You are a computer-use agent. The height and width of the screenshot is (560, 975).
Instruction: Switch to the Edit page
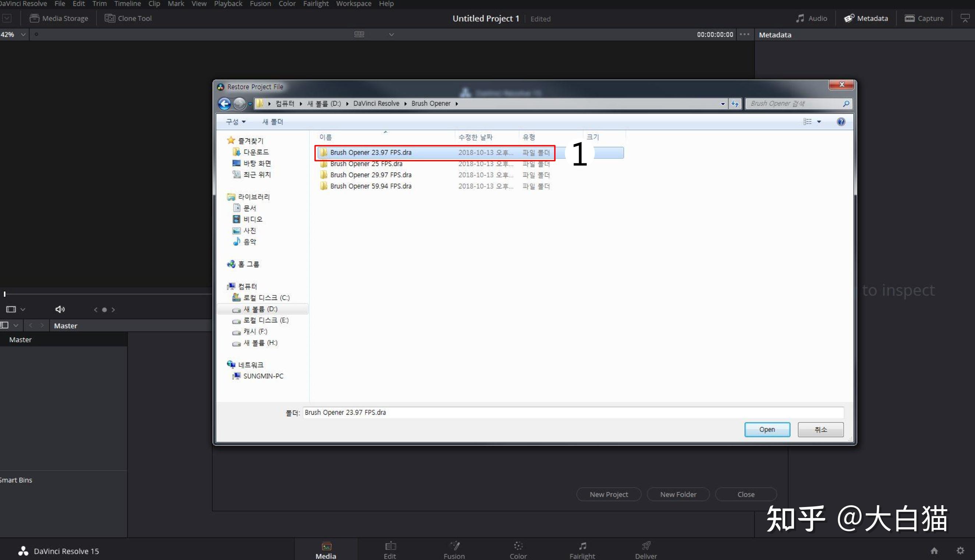pyautogui.click(x=390, y=550)
